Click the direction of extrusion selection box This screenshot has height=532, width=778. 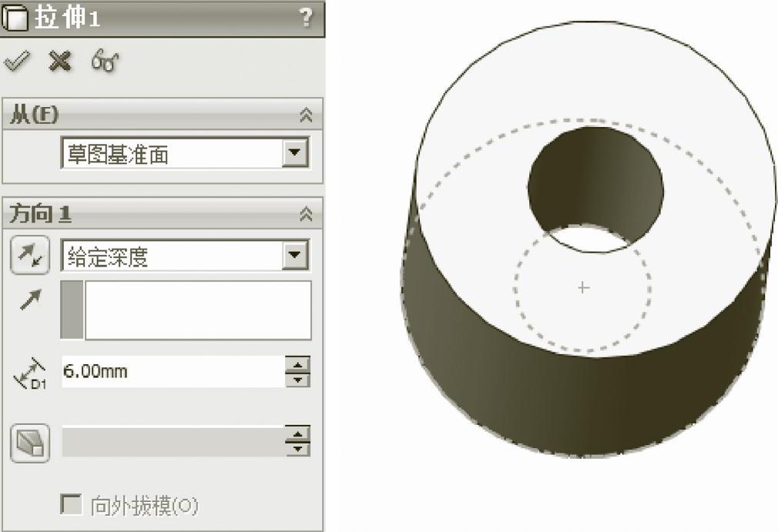pyautogui.click(x=186, y=310)
